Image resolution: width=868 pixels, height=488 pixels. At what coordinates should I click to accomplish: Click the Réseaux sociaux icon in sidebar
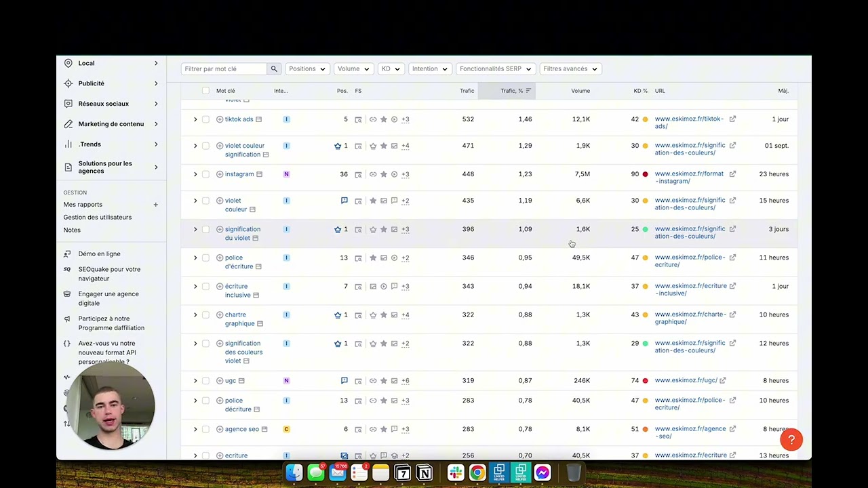[x=68, y=104]
